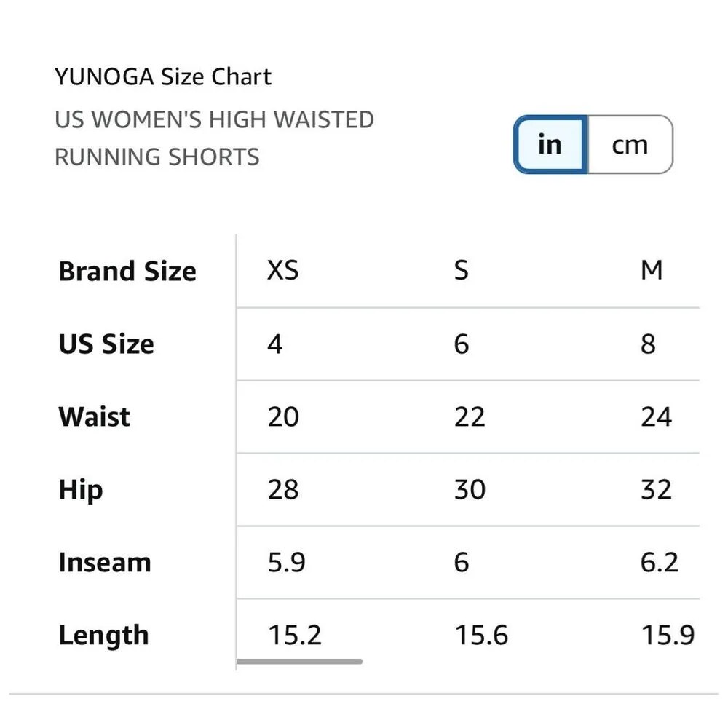Image resolution: width=728 pixels, height=728 pixels.
Task: Select US Size 8 under M
Action: click(x=648, y=344)
